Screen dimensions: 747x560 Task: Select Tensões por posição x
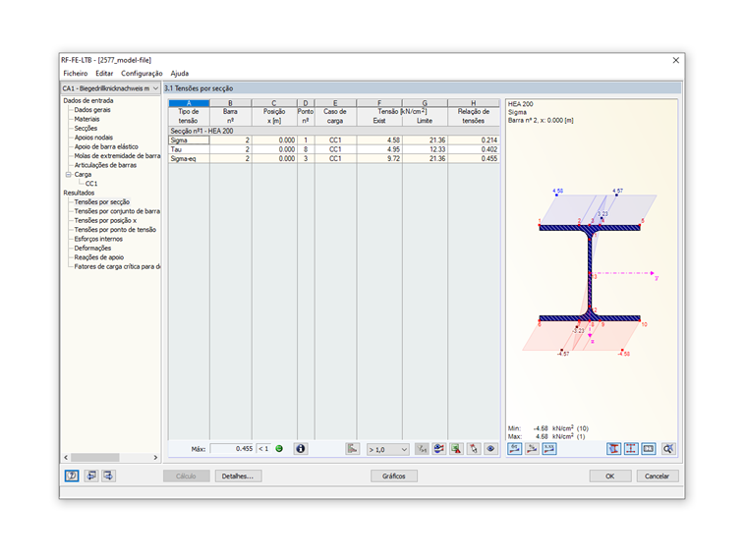coord(105,220)
